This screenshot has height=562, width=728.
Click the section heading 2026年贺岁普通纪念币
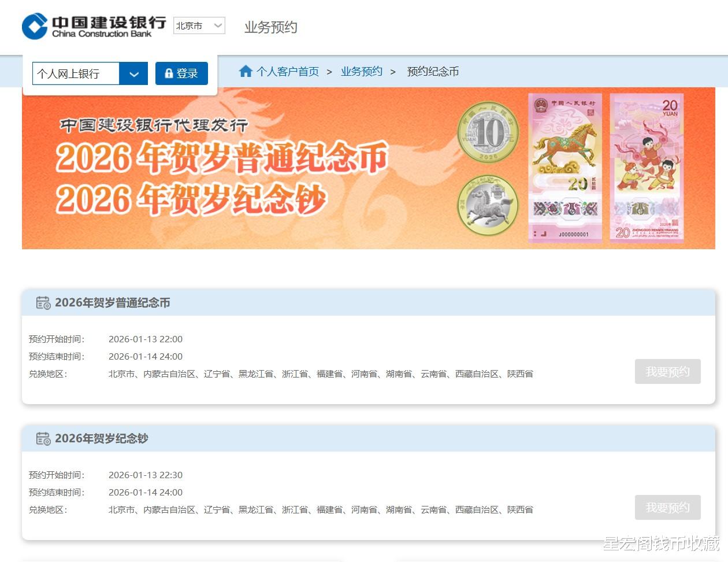click(x=113, y=302)
